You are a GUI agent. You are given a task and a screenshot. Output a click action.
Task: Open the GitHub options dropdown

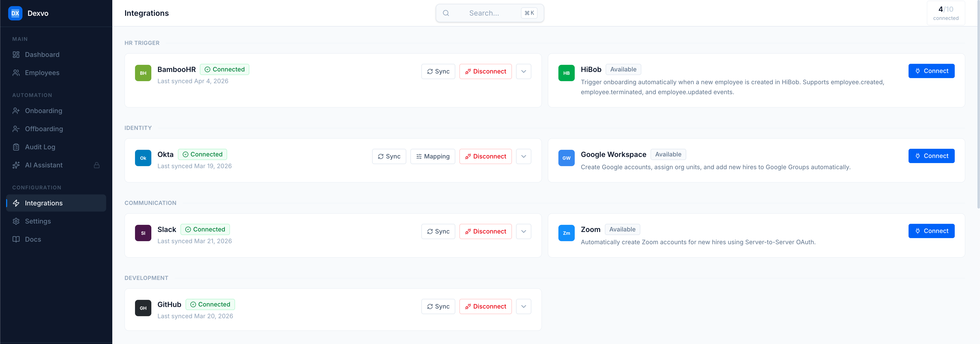[523, 306]
